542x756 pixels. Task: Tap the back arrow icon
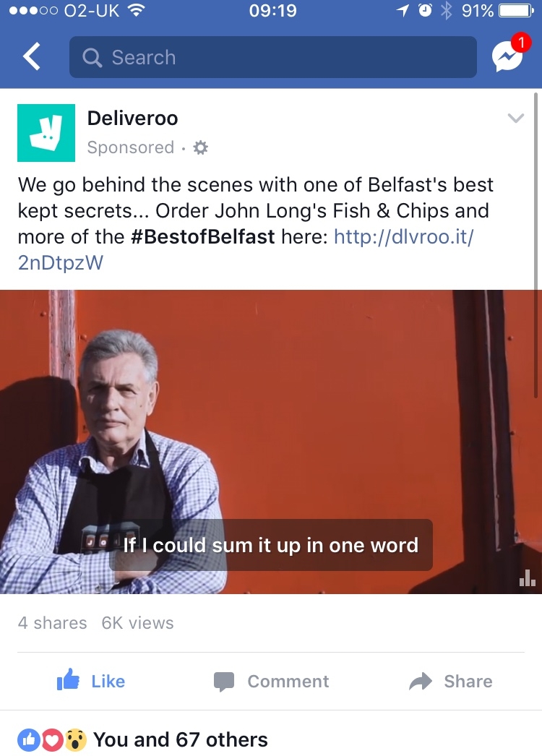tap(32, 57)
